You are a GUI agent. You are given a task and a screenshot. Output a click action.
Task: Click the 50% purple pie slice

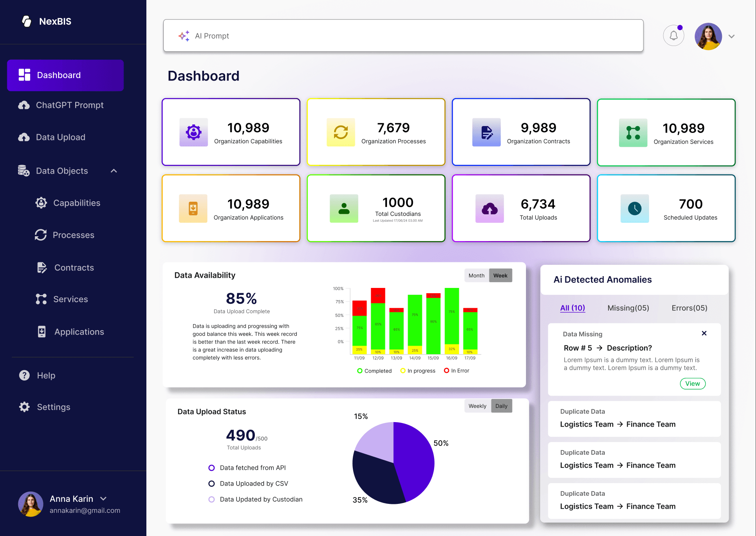(x=415, y=460)
